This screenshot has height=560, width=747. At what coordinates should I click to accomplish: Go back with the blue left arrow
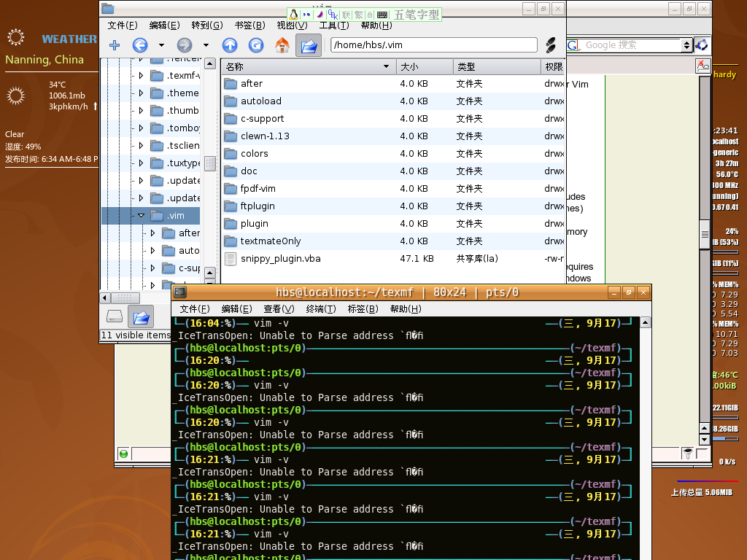(139, 45)
